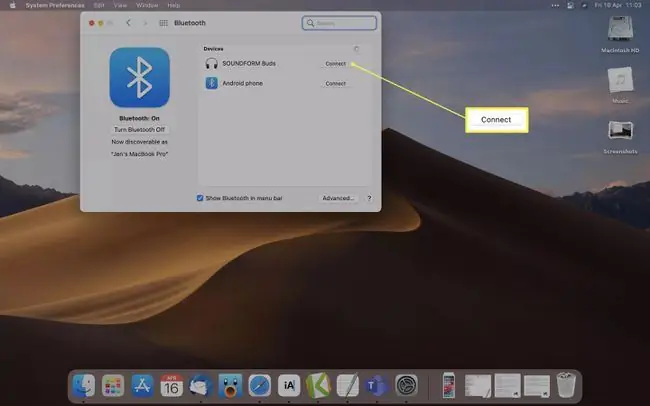Open System Preferences gear in Dock
This screenshot has height=406, width=650.
click(406, 386)
